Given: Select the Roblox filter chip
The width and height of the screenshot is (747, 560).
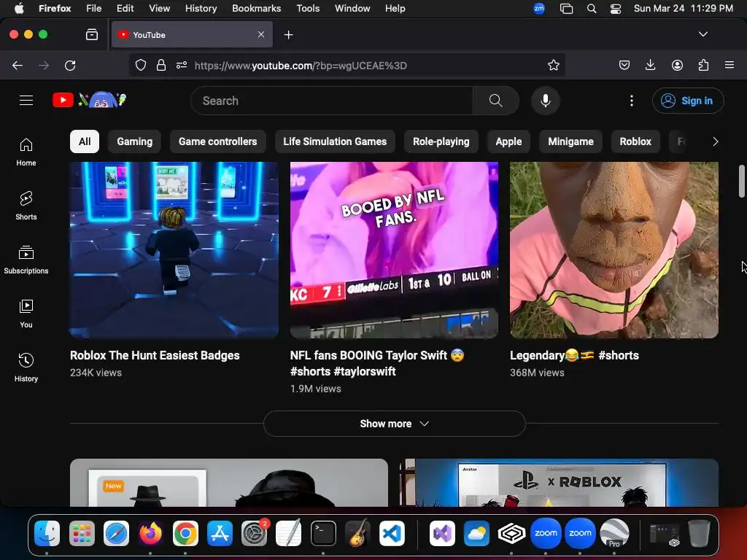Looking at the screenshot, I should pyautogui.click(x=635, y=141).
